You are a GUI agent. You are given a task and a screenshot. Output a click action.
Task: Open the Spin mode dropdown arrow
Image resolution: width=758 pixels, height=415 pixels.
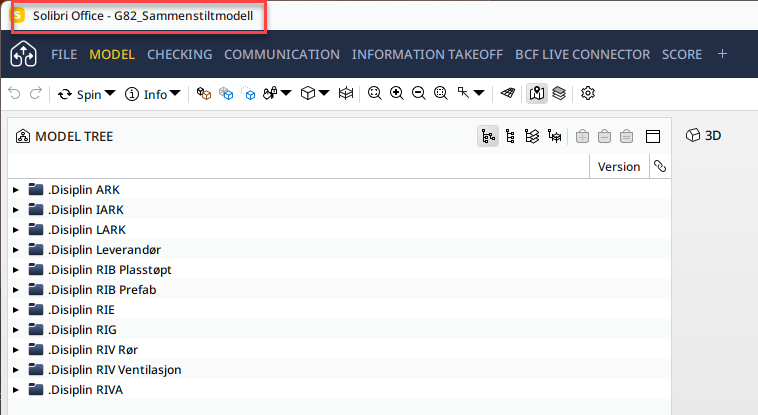click(110, 93)
